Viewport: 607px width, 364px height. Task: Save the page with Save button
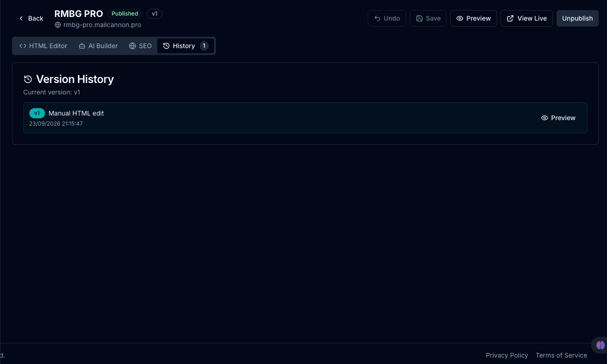point(428,18)
